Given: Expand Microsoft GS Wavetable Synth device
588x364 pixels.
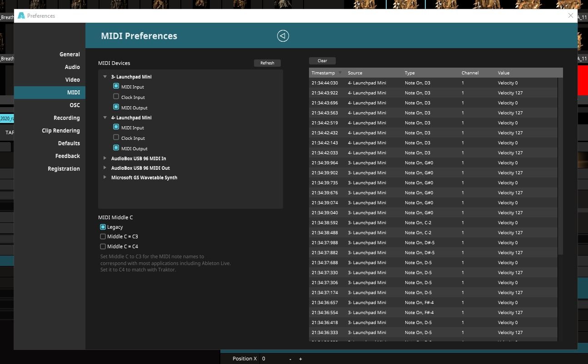Looking at the screenshot, I should pyautogui.click(x=105, y=177).
